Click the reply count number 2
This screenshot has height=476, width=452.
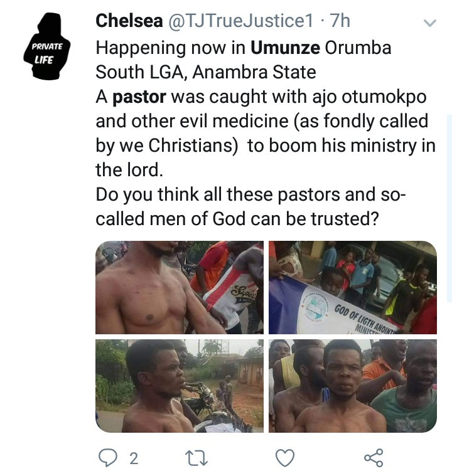pos(133,458)
